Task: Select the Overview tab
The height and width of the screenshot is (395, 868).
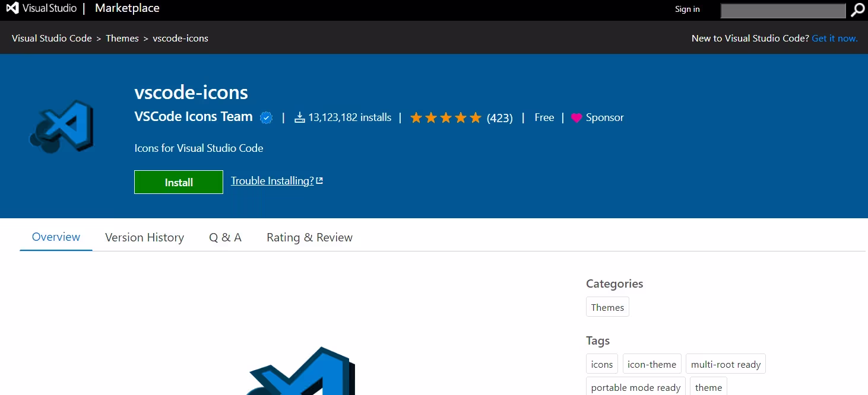Action: pos(56,237)
